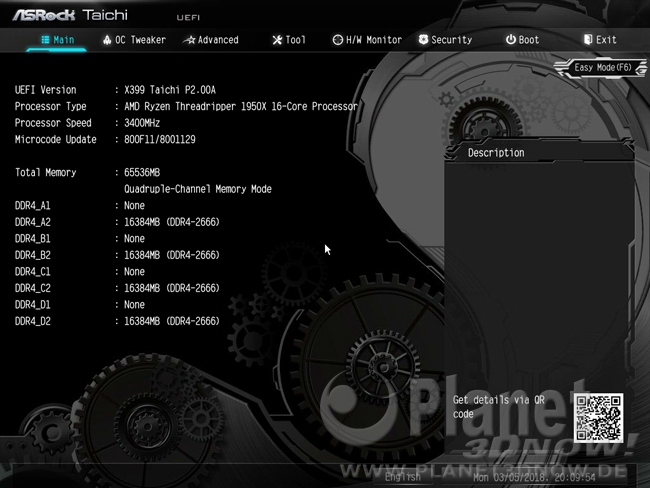Screen dimensions: 650x488
Task: Click the date and time display
Action: pos(534,478)
